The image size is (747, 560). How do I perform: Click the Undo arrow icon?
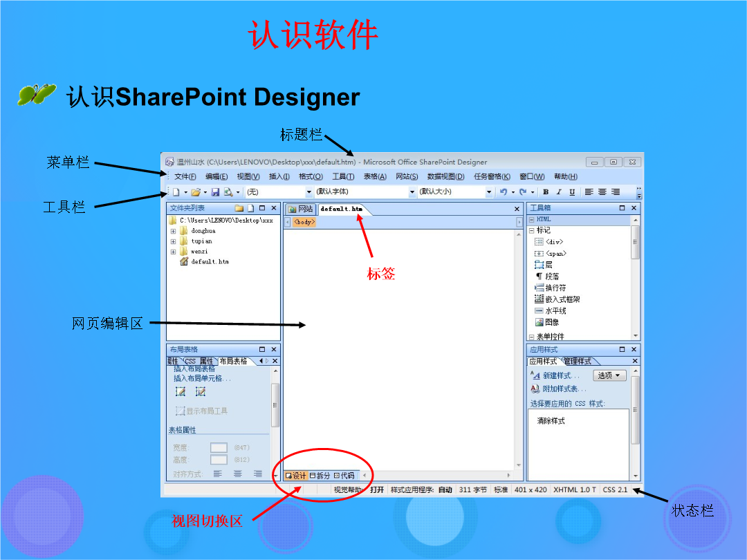(x=503, y=192)
